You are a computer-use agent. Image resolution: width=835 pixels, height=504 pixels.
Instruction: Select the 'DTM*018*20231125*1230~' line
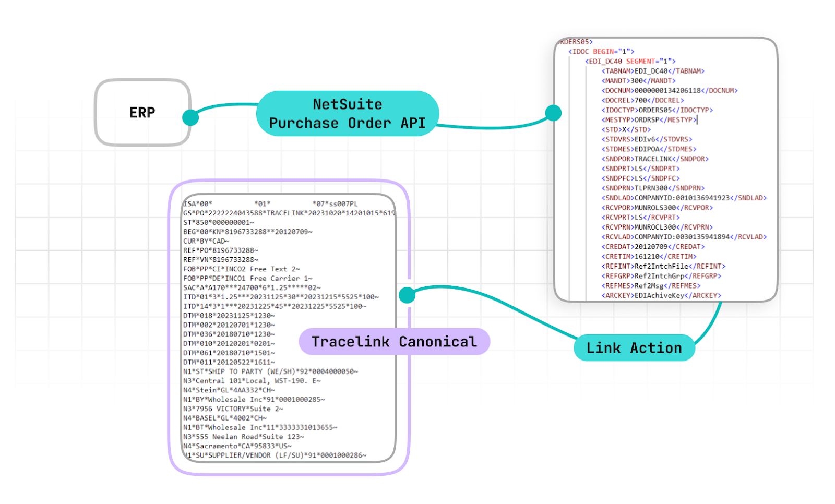pos(229,316)
